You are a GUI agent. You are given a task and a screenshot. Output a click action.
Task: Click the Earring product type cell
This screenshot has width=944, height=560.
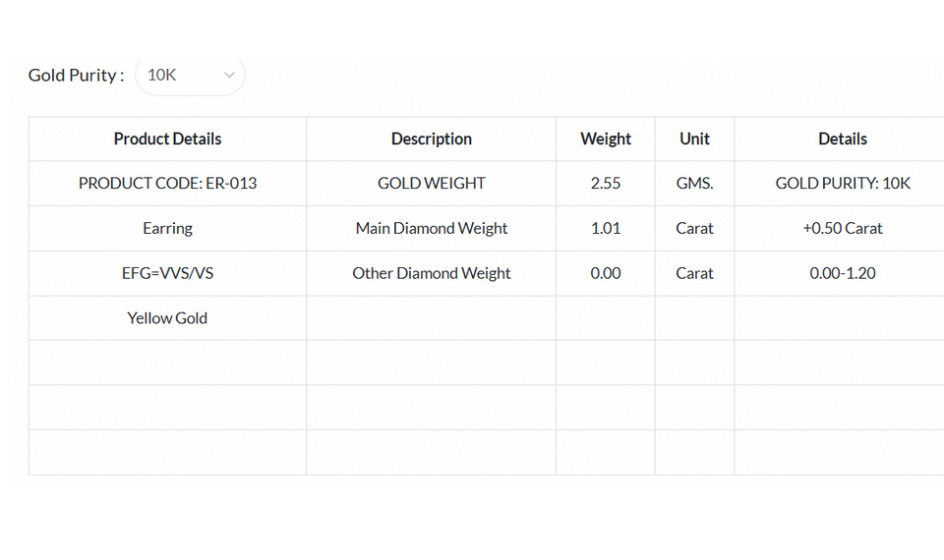coord(167,229)
